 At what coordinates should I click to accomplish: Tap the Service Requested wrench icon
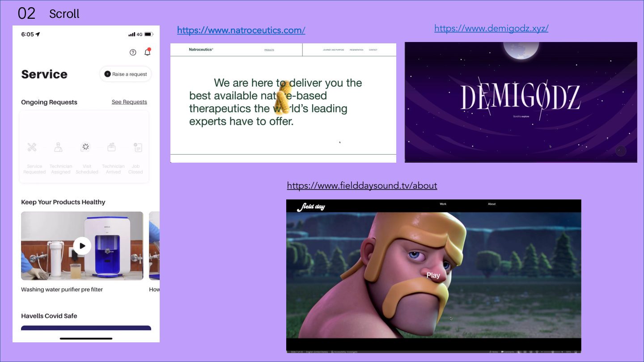(32, 147)
